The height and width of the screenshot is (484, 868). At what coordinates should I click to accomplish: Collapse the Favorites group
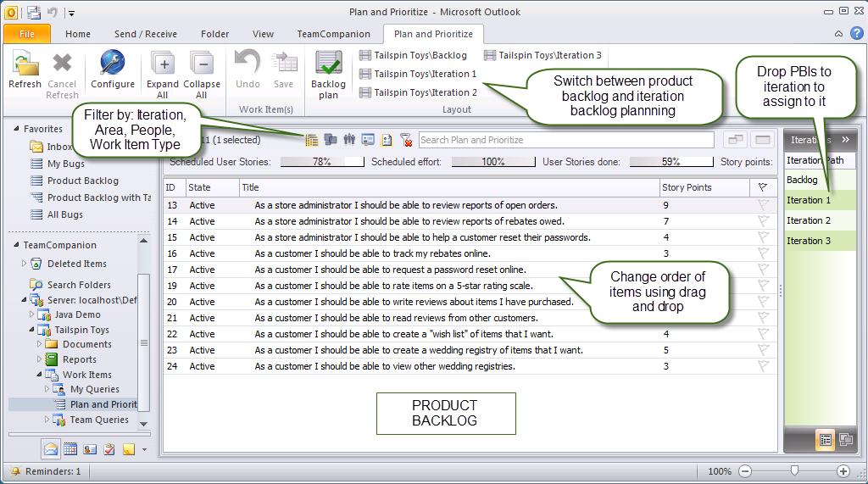[x=16, y=129]
